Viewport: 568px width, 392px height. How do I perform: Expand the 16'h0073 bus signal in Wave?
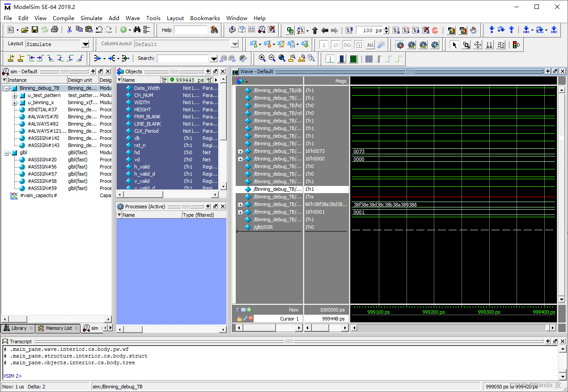[x=241, y=152]
